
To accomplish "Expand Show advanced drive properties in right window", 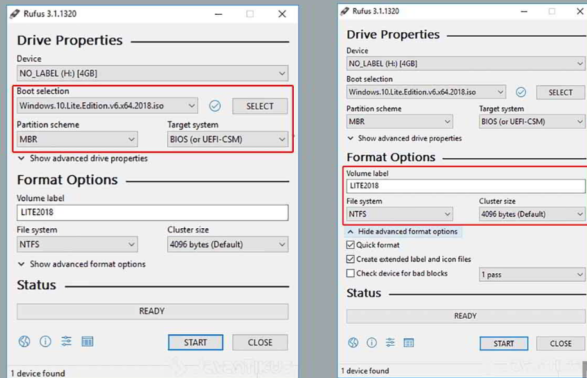I will (404, 138).
